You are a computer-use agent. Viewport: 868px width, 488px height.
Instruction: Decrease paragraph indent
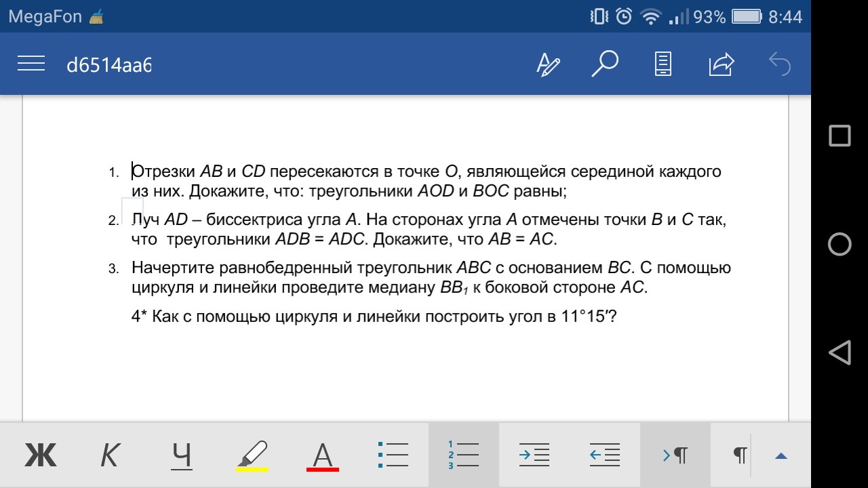605,455
